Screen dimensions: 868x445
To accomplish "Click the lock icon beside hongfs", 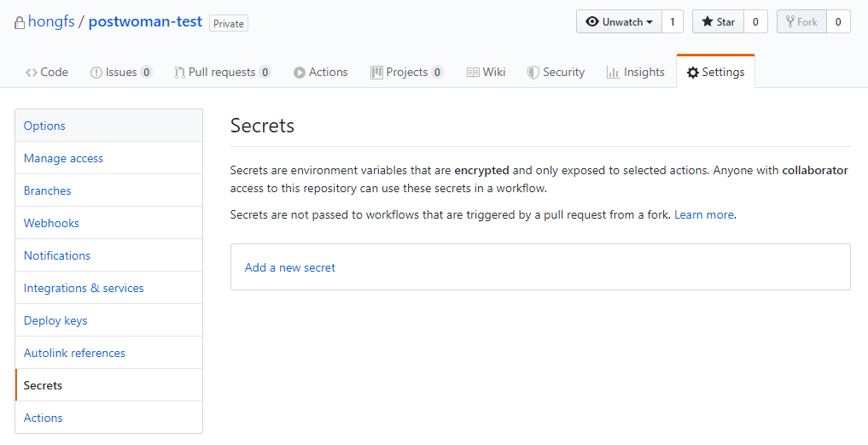I will 20,23.
